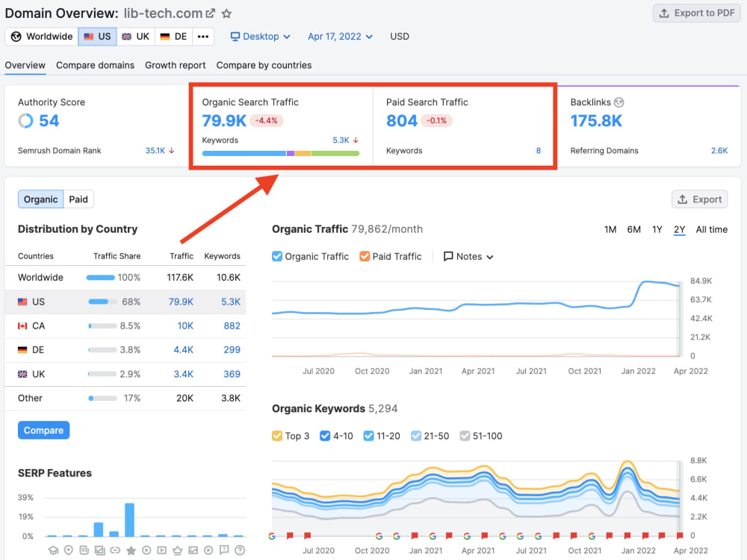Select the Organic segment button
Image resolution: width=747 pixels, height=560 pixels.
point(40,199)
